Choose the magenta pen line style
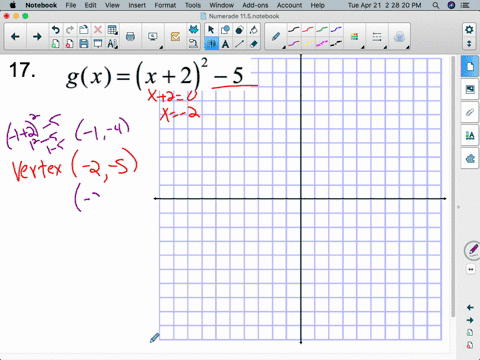The image size is (480, 360). 322,43
